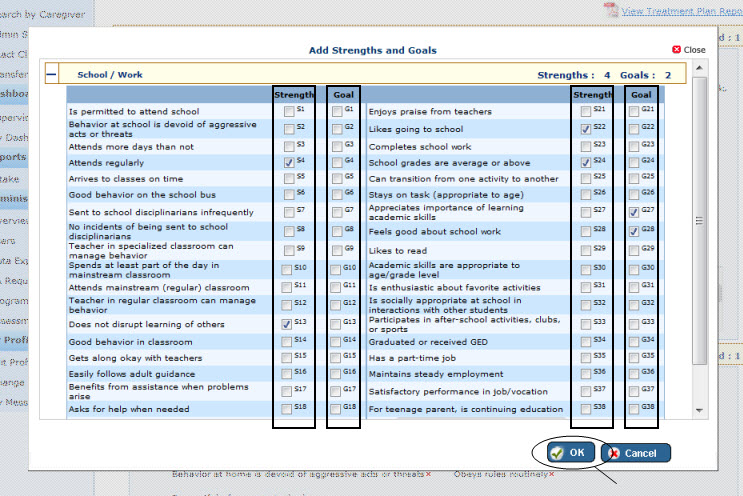Click the dialog scrollbar up arrow

click(699, 68)
